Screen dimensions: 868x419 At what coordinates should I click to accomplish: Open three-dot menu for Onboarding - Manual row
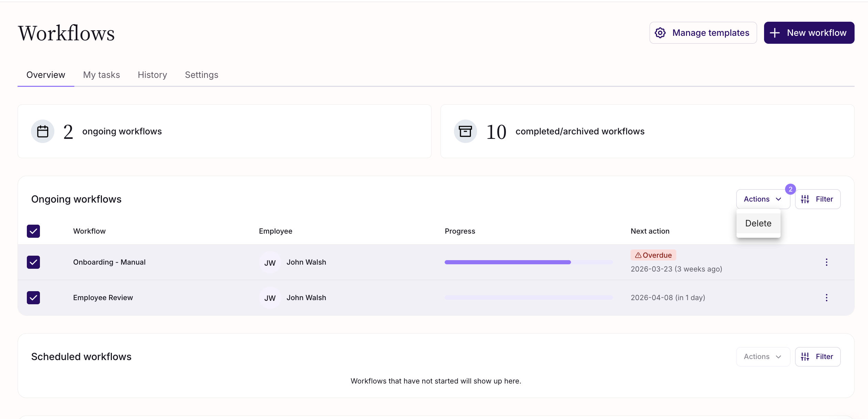point(826,262)
